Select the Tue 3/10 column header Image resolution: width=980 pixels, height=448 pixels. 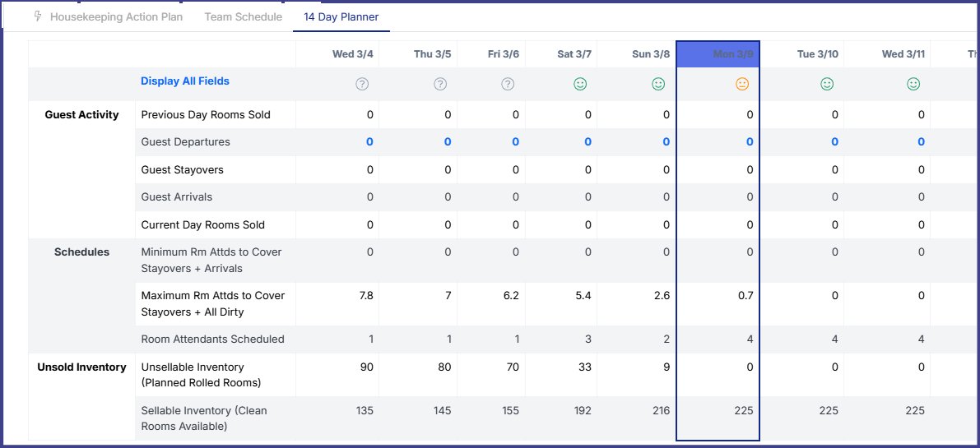817,54
